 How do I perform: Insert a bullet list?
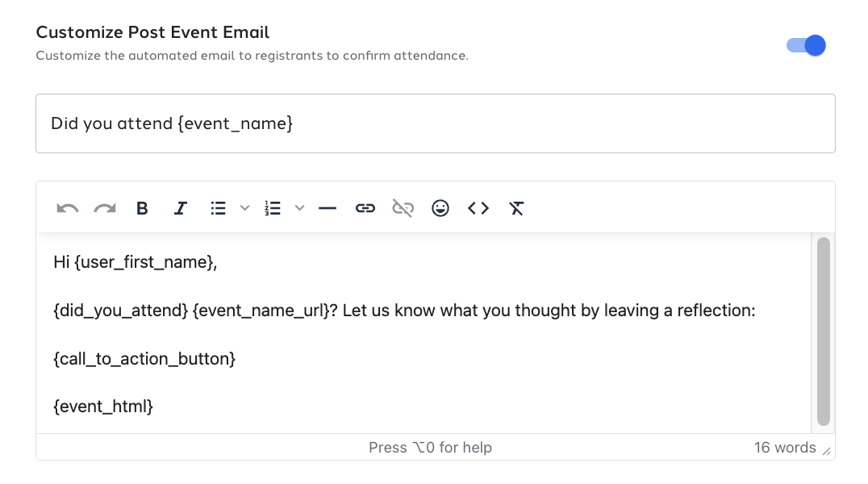click(x=218, y=208)
